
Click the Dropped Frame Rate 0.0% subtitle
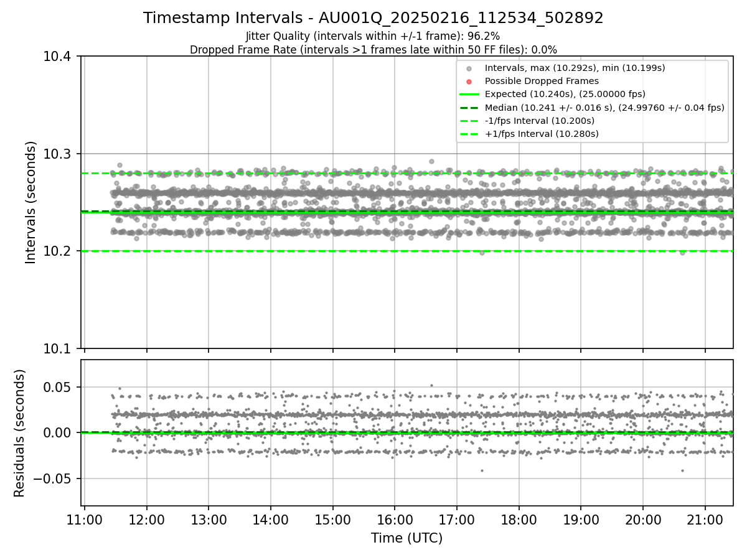pos(374,50)
